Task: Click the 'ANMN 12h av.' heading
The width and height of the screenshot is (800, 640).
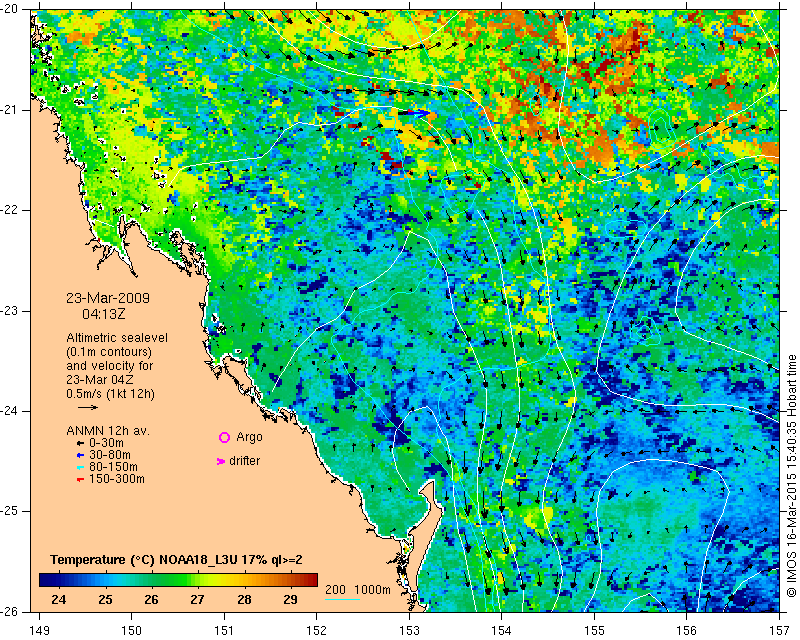Action: [108, 431]
